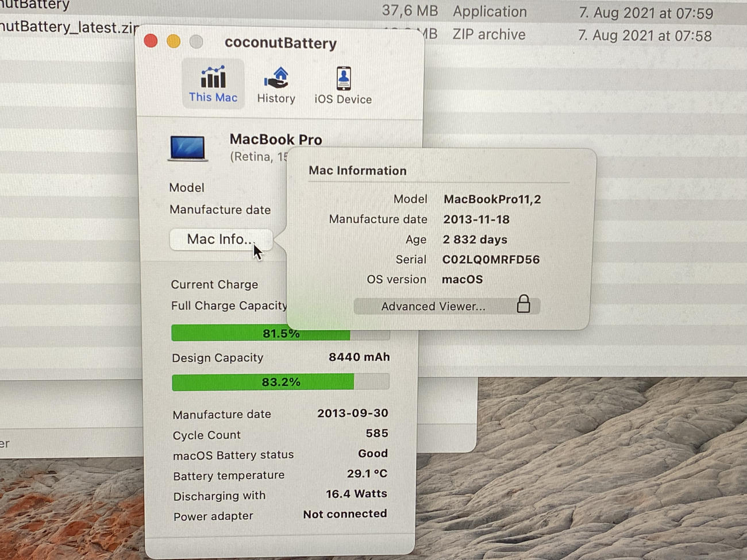The height and width of the screenshot is (560, 747).
Task: Click the Mac Info... button
Action: tap(221, 239)
